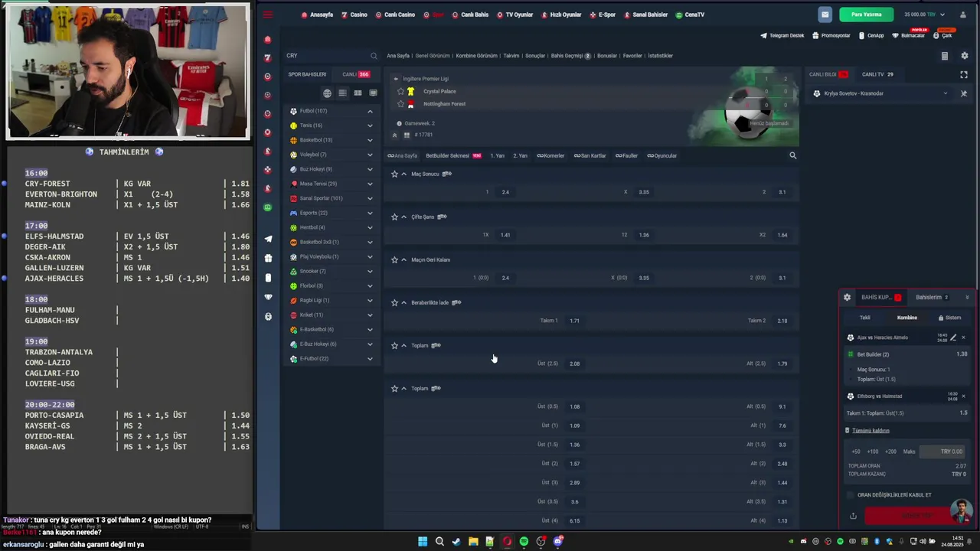Open Spotify from Windows taskbar

pyautogui.click(x=524, y=542)
